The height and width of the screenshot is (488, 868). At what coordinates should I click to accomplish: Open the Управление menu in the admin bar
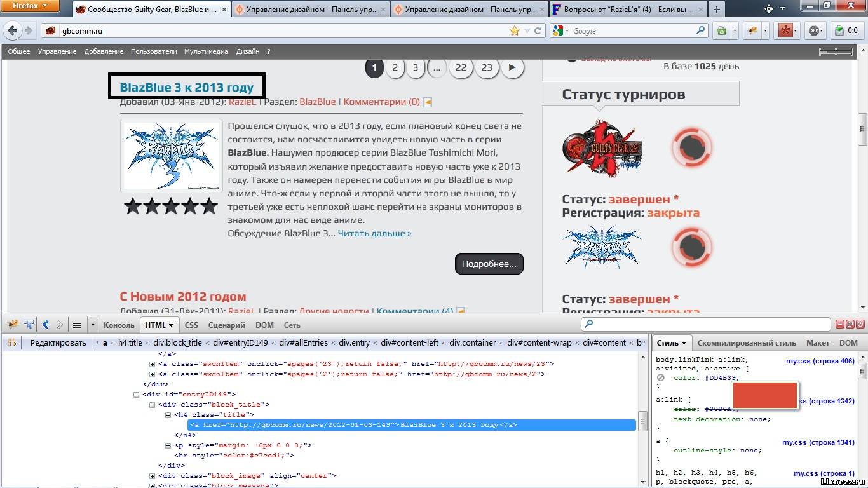pyautogui.click(x=57, y=51)
